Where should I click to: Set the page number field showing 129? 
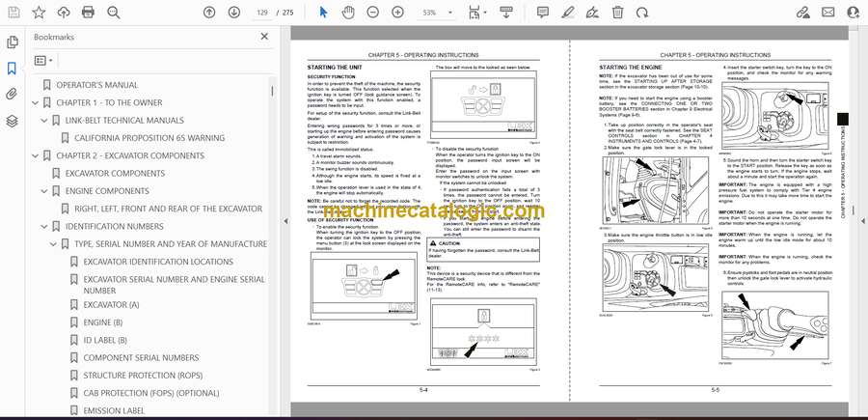[261, 13]
